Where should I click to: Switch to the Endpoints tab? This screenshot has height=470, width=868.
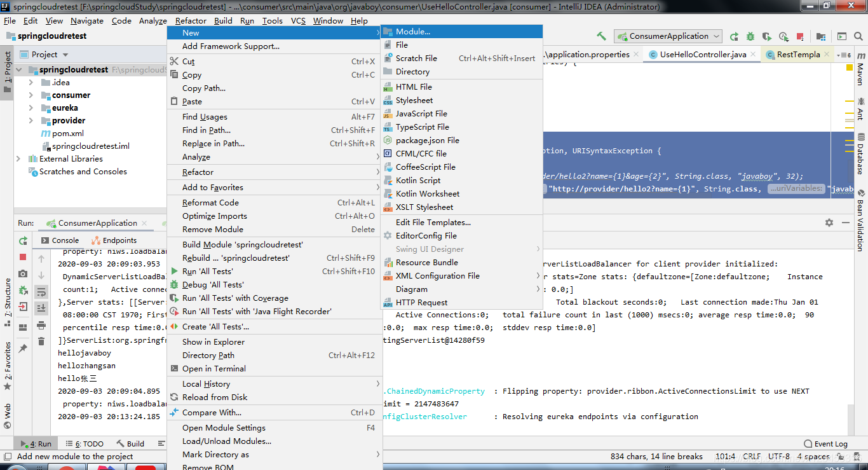pyautogui.click(x=114, y=240)
